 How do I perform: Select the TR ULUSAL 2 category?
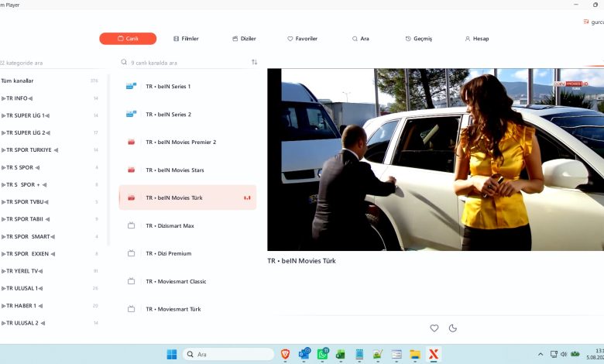pos(50,323)
